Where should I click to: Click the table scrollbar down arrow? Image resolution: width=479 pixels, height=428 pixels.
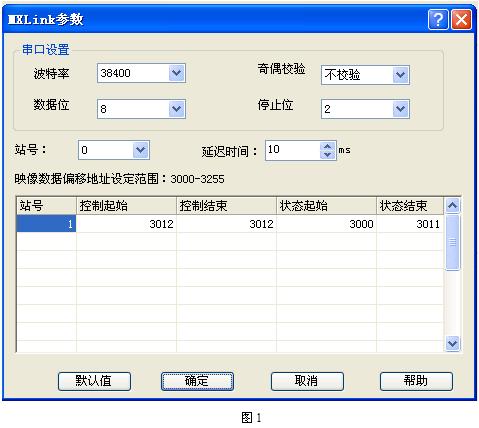pos(452,343)
